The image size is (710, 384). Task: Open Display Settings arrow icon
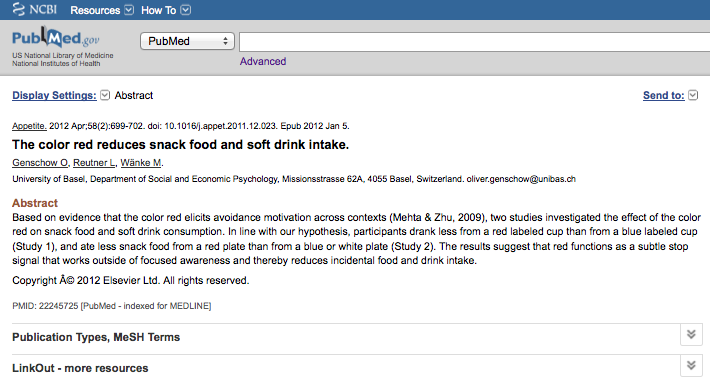(105, 95)
